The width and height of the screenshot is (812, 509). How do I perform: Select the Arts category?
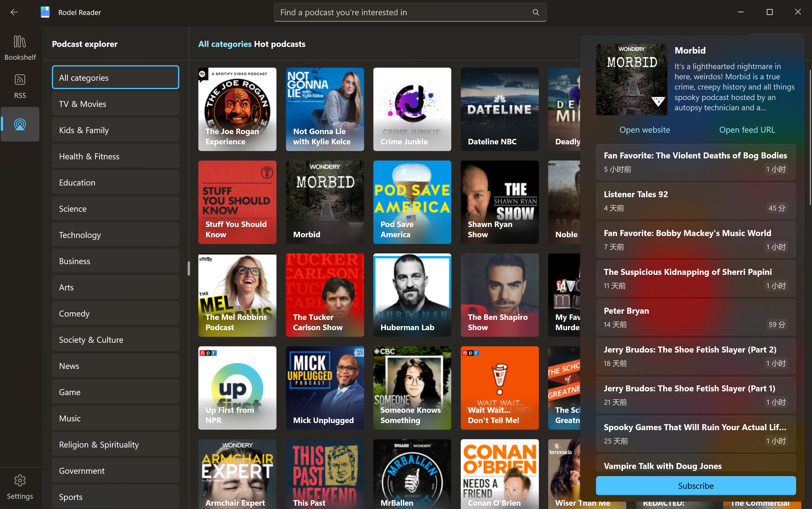click(115, 287)
